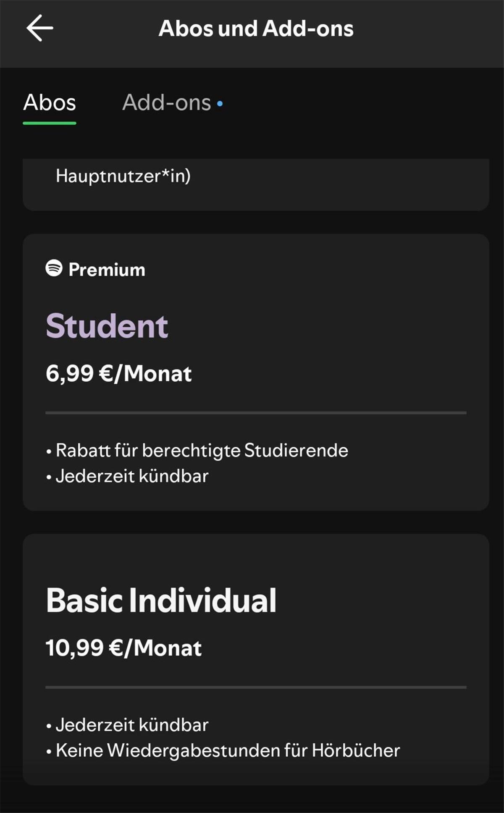Tap the "Abos und Add-ons" page title
The image size is (504, 813).
click(256, 29)
